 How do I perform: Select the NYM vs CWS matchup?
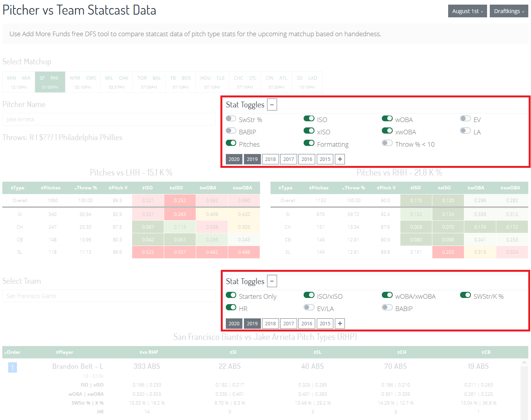coord(83,82)
